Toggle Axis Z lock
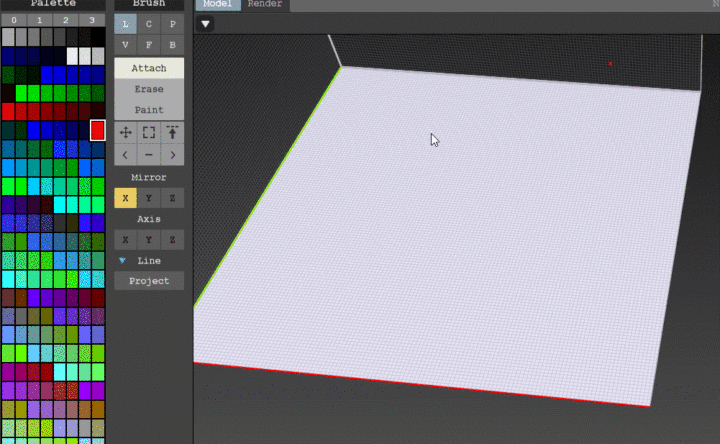Viewport: 720px width, 444px height. pyautogui.click(x=173, y=240)
